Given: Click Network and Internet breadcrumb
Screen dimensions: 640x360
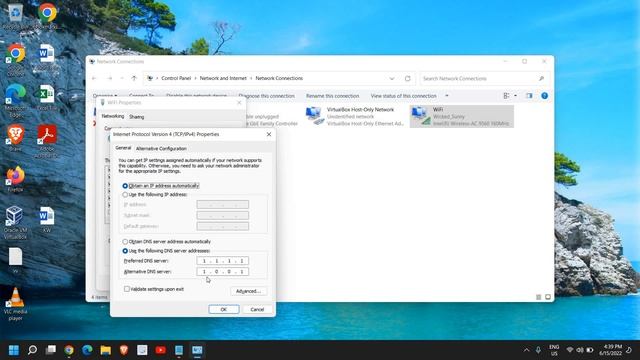Looking at the screenshot, I should click(x=223, y=78).
